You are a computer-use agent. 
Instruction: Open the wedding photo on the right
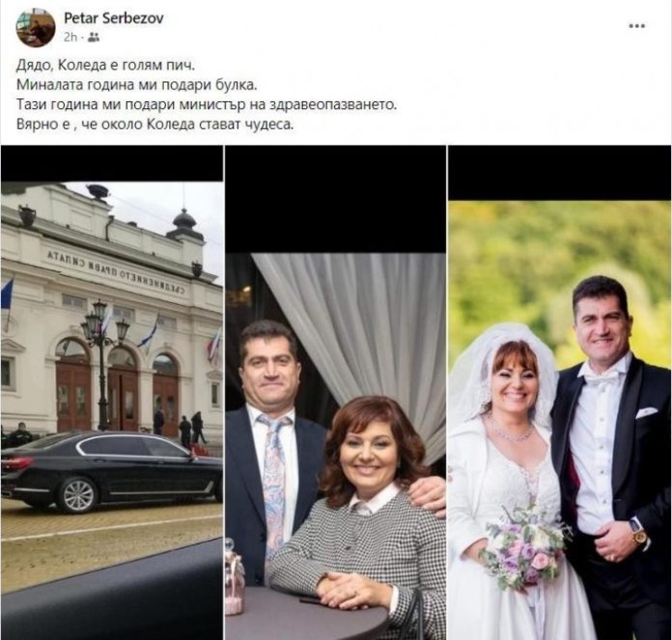tap(560, 392)
